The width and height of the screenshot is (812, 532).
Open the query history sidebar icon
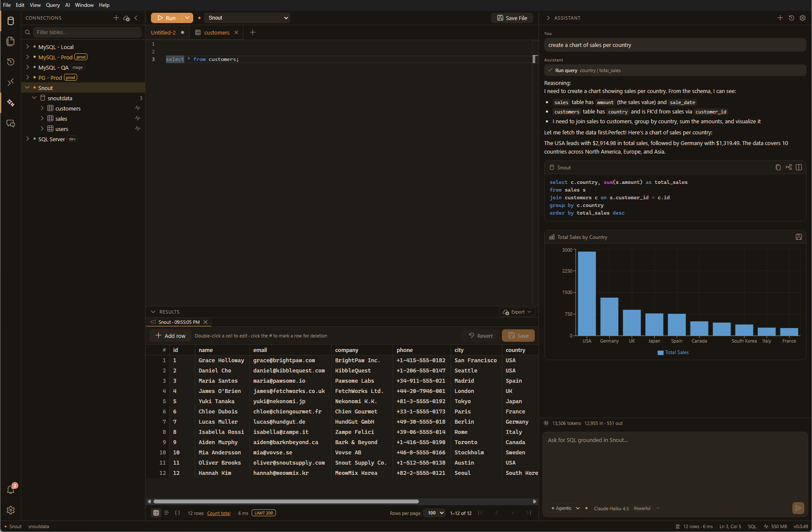(11, 62)
